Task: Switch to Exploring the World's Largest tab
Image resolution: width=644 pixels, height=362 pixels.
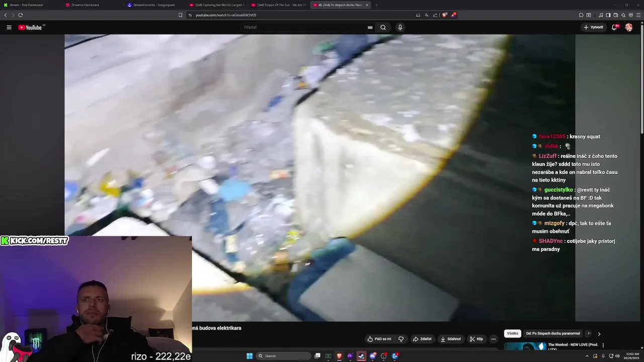Action: pos(217,5)
